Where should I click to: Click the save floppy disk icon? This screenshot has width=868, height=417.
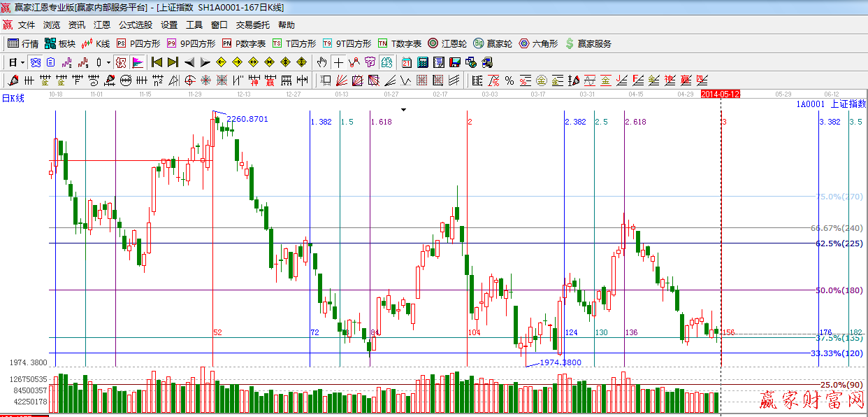pos(456,62)
